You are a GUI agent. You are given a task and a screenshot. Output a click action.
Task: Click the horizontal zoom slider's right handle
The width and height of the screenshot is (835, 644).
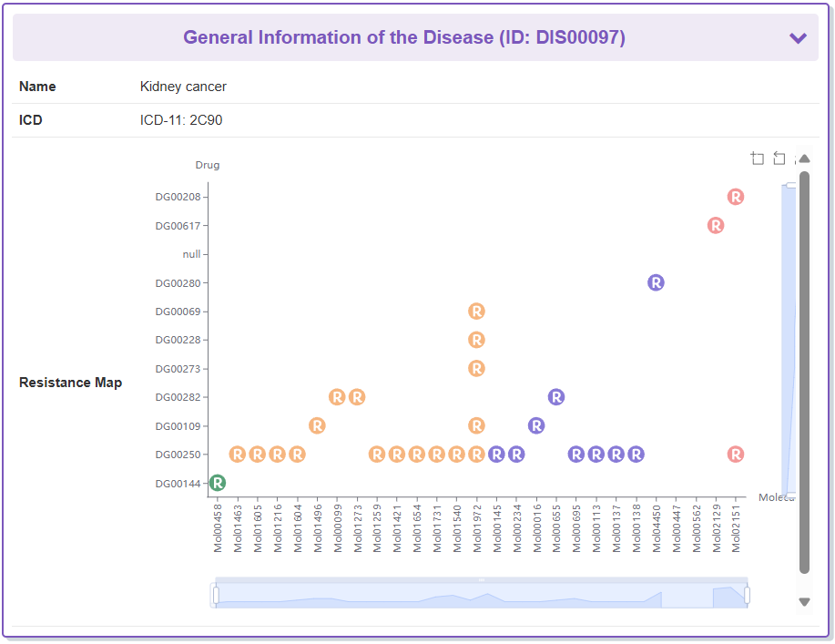[747, 595]
